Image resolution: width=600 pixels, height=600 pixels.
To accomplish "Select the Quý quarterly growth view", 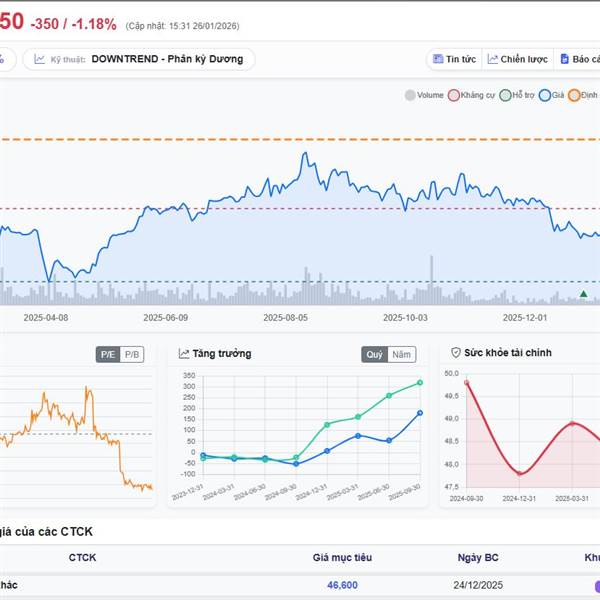I will coord(374,354).
